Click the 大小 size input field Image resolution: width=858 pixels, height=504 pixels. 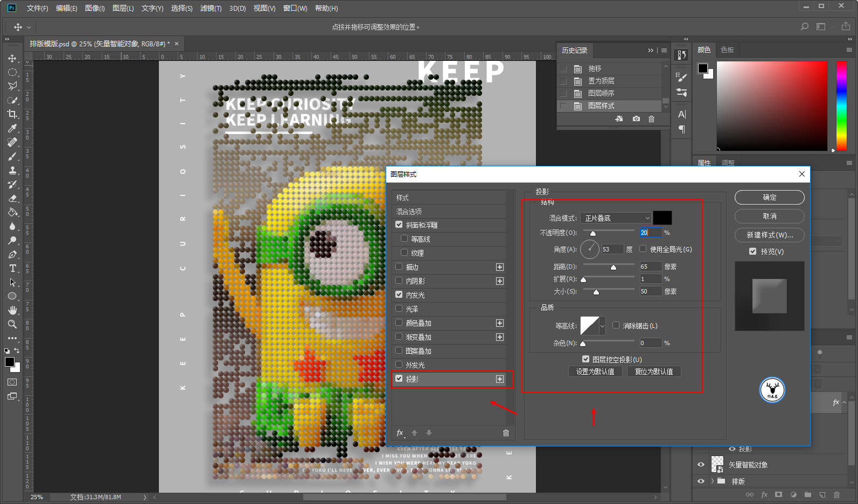click(651, 291)
